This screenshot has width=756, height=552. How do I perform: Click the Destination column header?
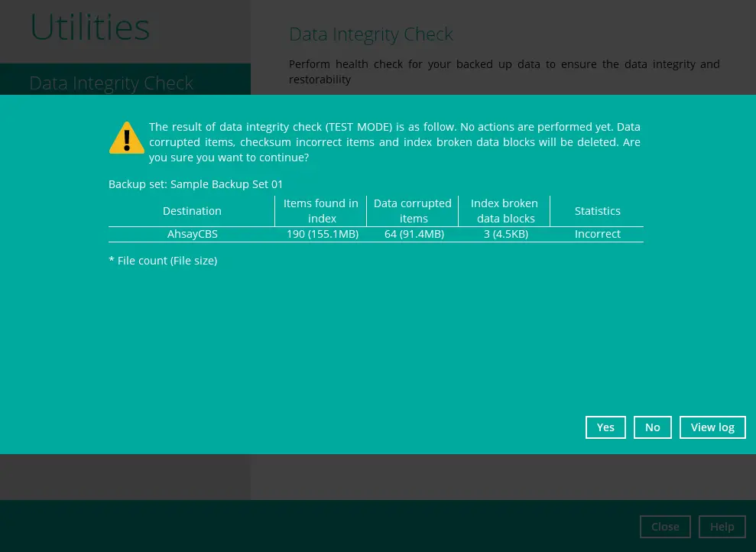tap(192, 211)
